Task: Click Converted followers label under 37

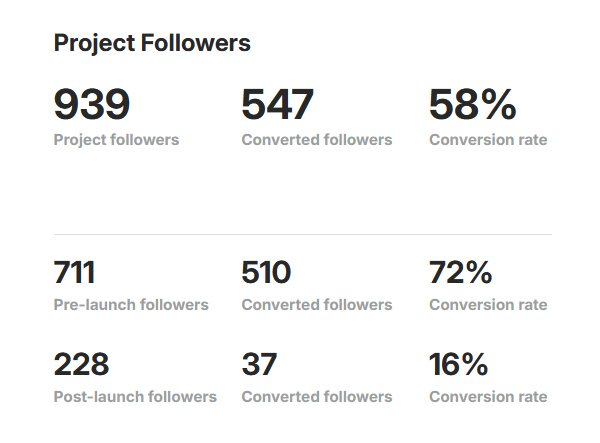Action: [317, 397]
